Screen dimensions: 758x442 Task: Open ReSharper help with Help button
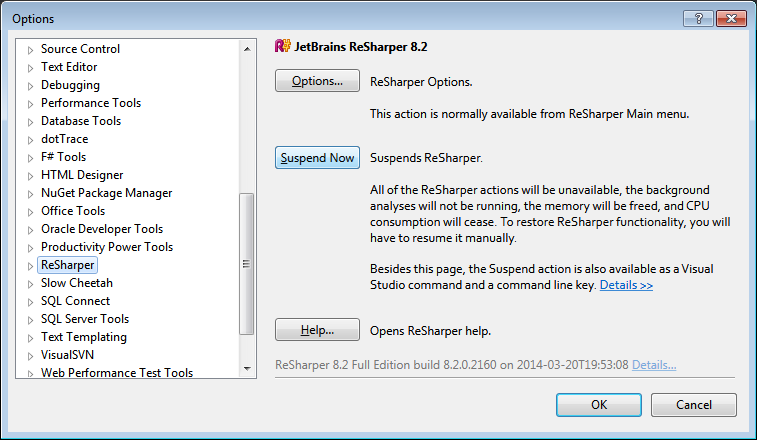point(317,330)
